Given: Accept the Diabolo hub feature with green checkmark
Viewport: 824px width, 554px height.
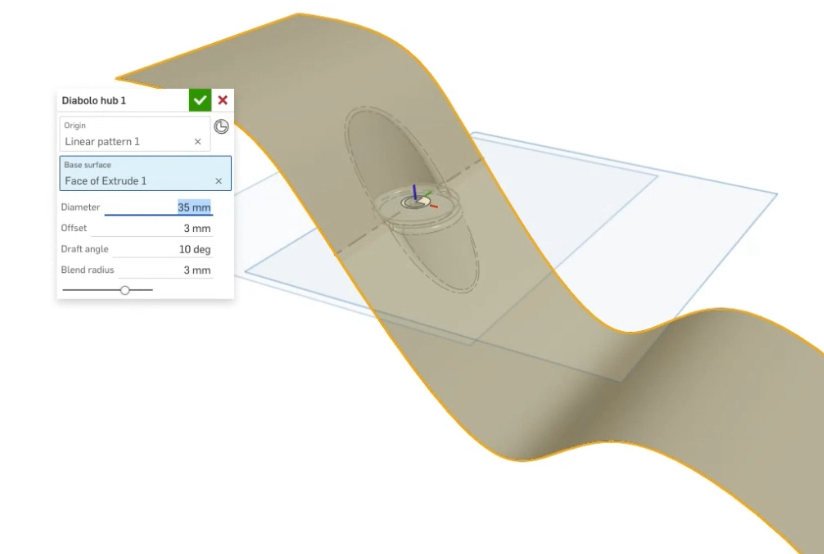Looking at the screenshot, I should click(200, 100).
